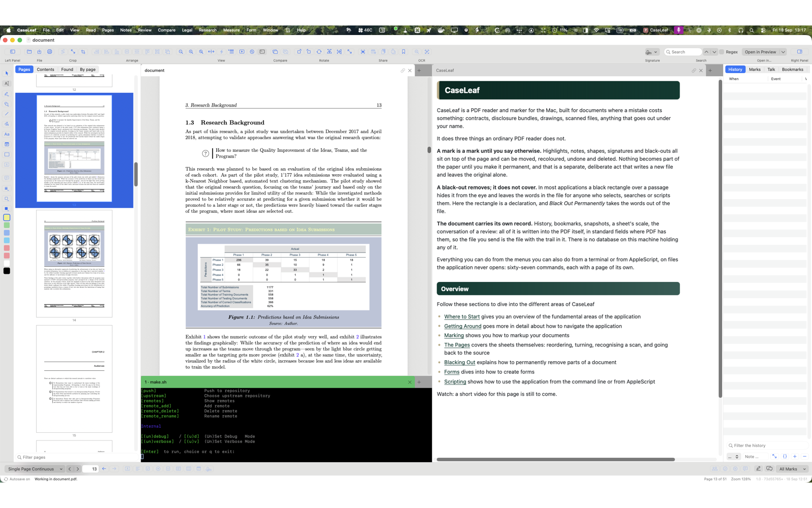The image size is (812, 508).
Task: Click the zoom out magnifier icon
Action: tap(181, 52)
